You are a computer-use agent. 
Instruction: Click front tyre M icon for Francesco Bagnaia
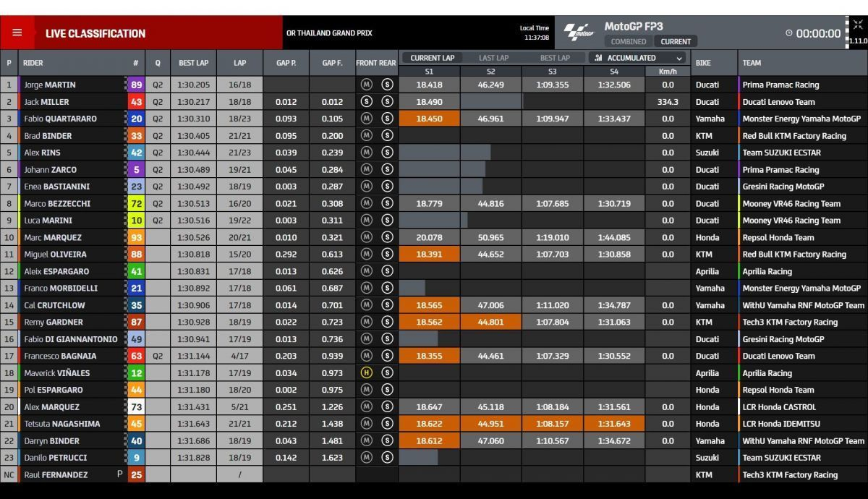click(x=367, y=356)
